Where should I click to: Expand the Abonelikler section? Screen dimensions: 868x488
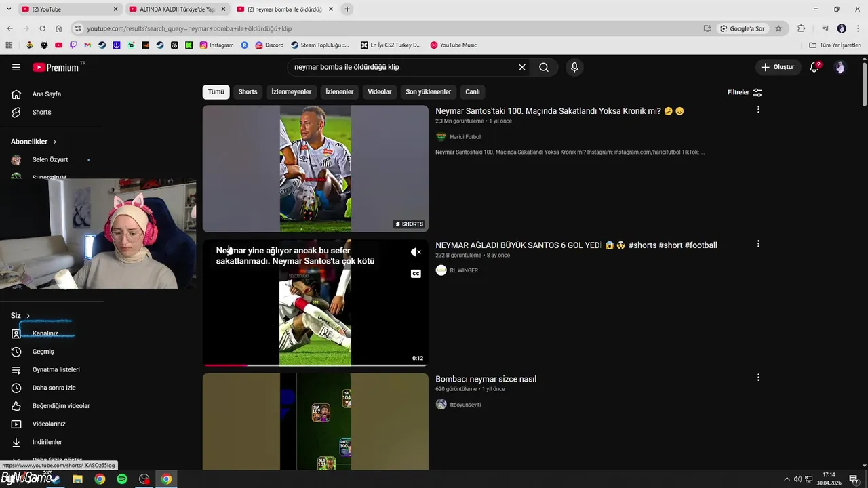(34, 142)
